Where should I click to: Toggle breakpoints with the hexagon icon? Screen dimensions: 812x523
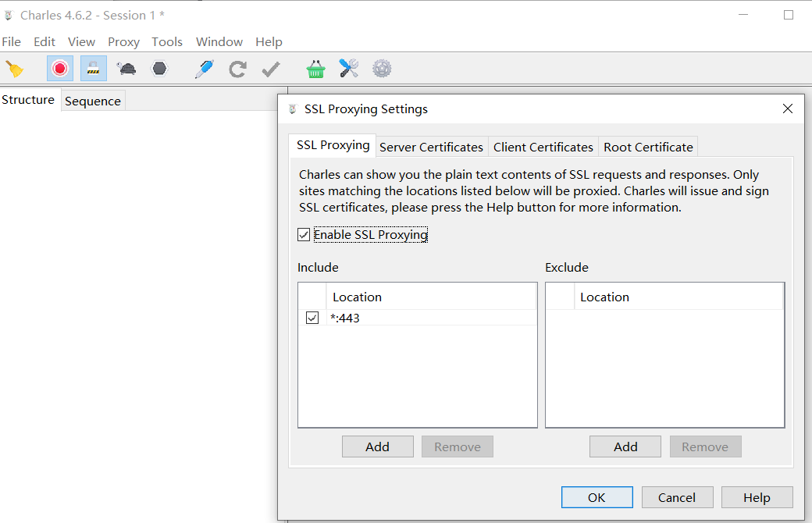[x=159, y=69]
